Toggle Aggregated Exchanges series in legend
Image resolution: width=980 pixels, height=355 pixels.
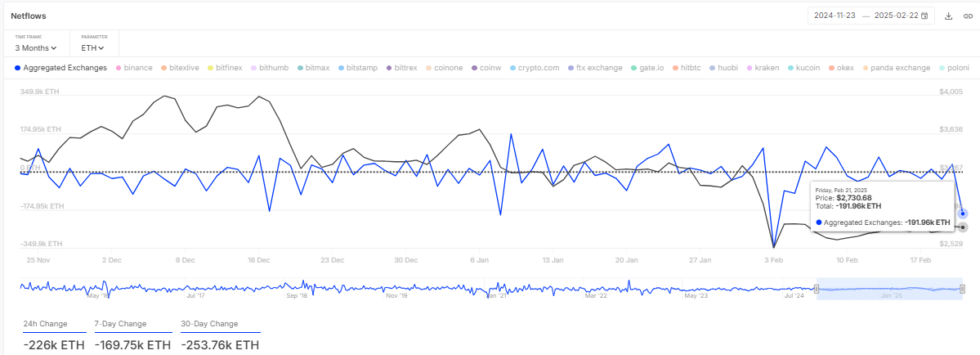(61, 68)
